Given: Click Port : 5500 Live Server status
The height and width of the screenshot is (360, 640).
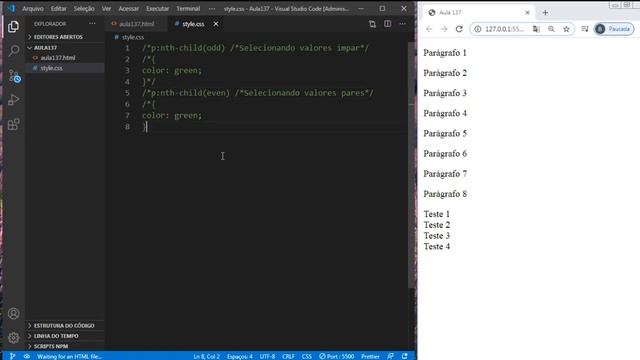Looking at the screenshot, I should point(337,356).
